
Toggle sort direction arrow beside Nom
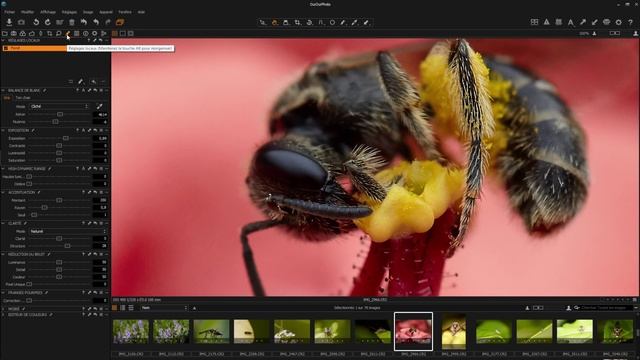tap(194, 308)
